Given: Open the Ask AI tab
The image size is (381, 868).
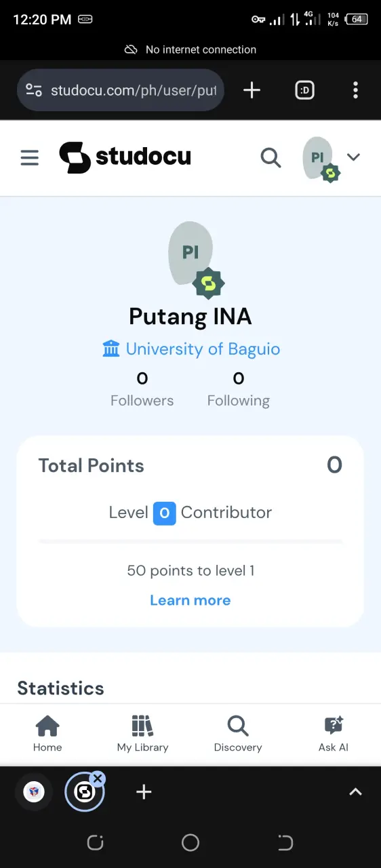Looking at the screenshot, I should click(334, 734).
